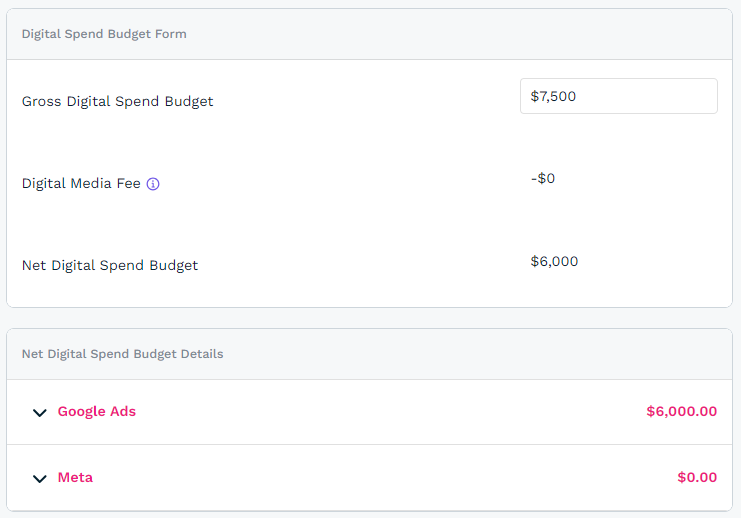The height and width of the screenshot is (518, 741).
Task: Click the Google Ads $6,000.00 amount
Action: tap(681, 411)
